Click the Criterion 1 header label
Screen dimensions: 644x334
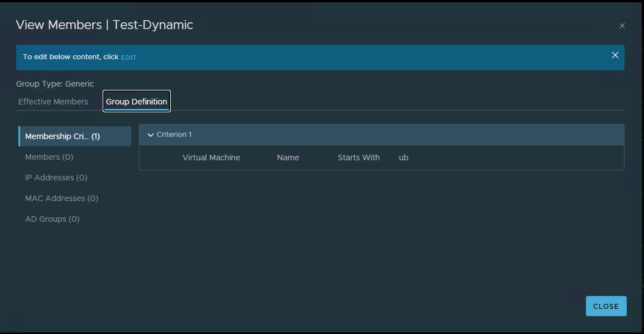pos(174,135)
